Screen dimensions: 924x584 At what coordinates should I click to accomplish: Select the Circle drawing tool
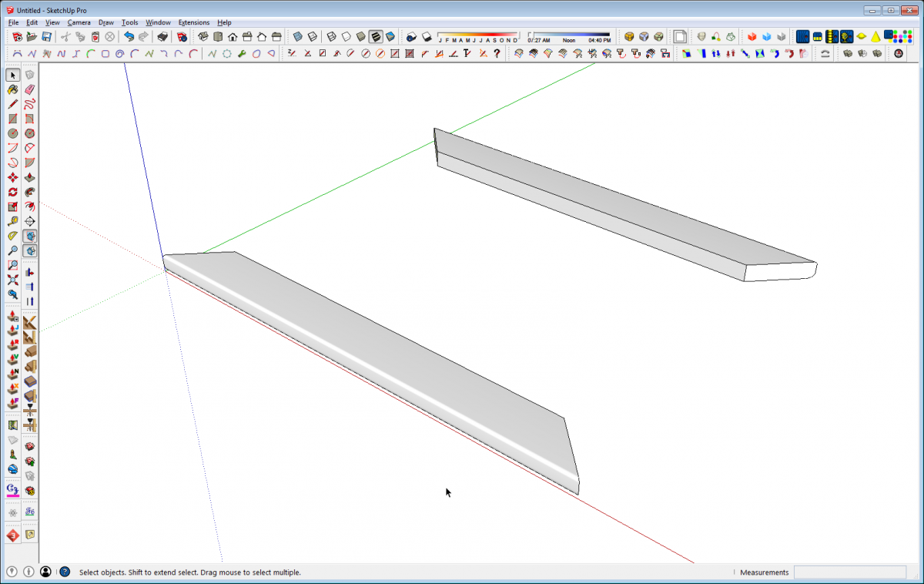point(13,133)
